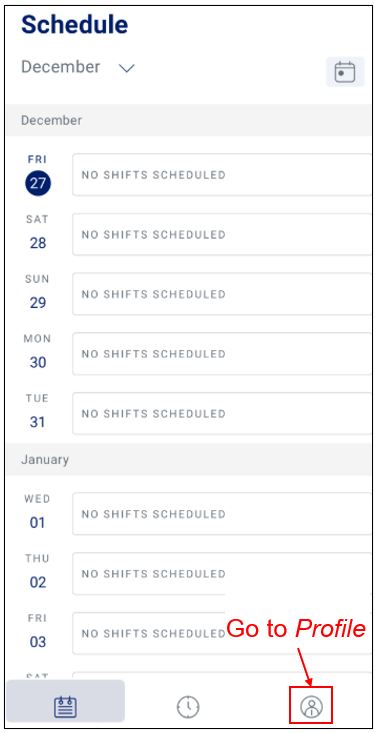Open the Thursday 02 no shifts card

222,574
